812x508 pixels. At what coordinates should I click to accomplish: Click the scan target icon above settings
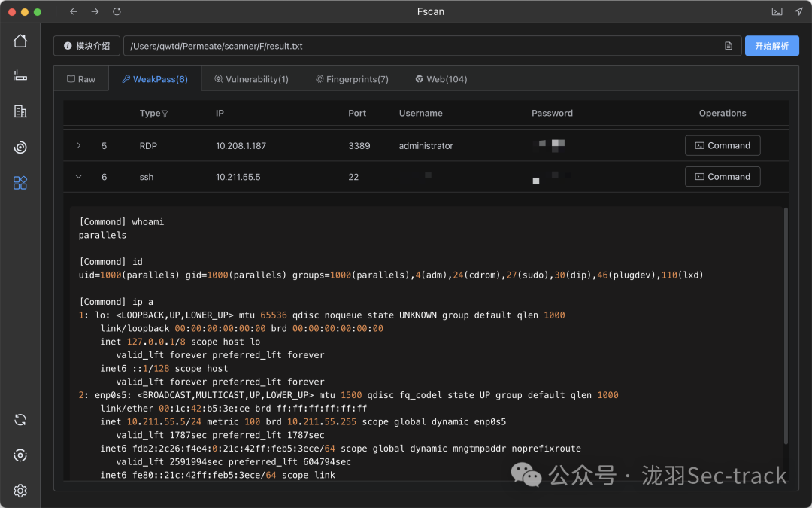click(x=20, y=455)
